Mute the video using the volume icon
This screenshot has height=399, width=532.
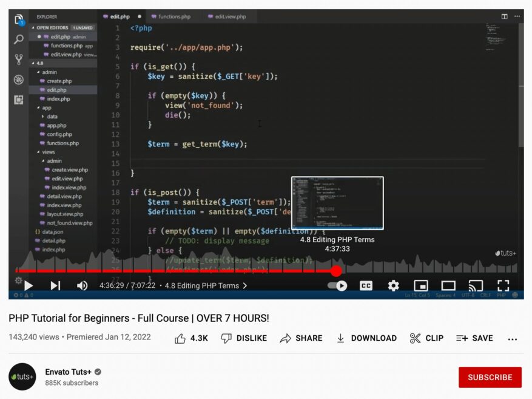[x=82, y=285]
